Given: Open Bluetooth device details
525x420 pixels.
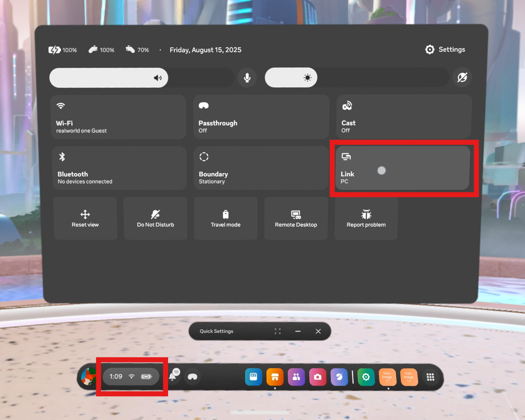Looking at the screenshot, I should click(119, 168).
